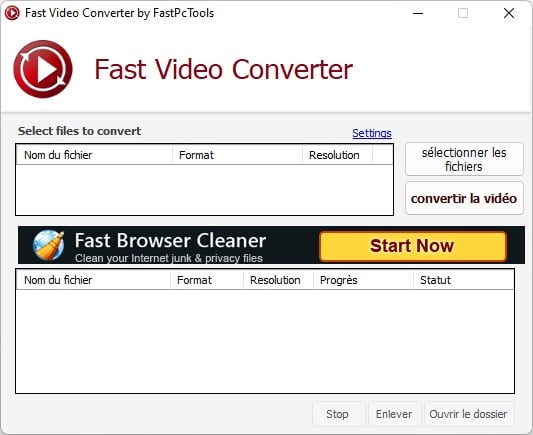Click Resolution header in the lower list

[x=278, y=280]
